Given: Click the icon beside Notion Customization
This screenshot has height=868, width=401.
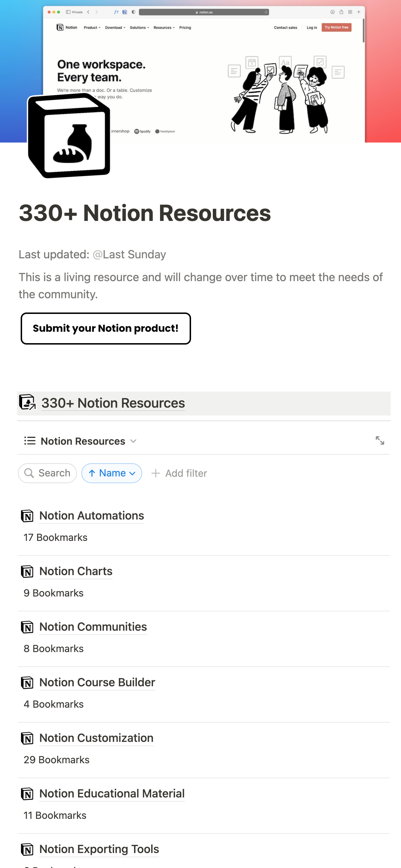Looking at the screenshot, I should [x=27, y=738].
